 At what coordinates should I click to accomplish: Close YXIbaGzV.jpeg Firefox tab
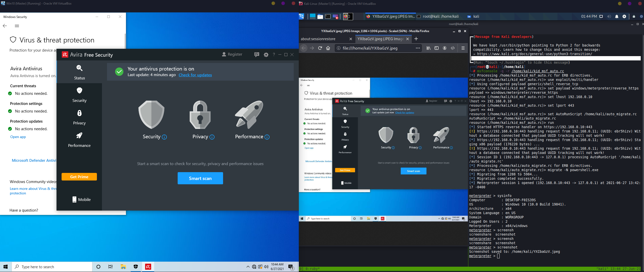click(x=407, y=39)
